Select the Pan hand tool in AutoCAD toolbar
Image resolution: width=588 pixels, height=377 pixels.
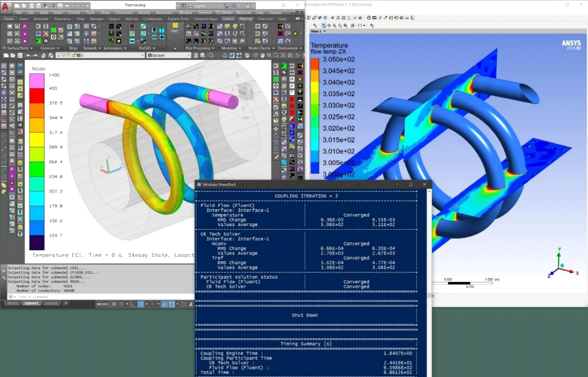coord(262,55)
